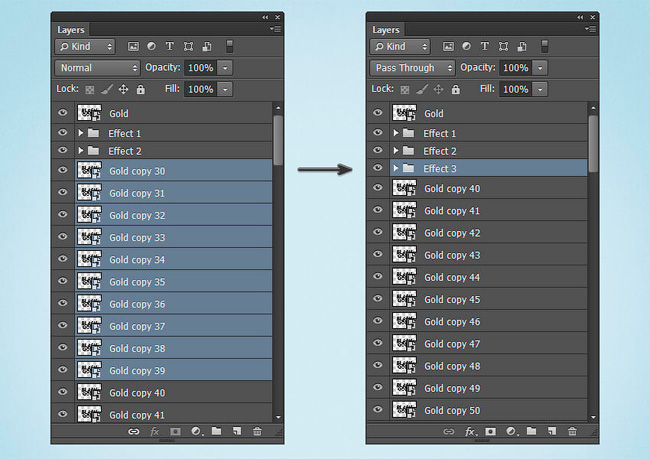Select Layers tab in right panel

click(386, 30)
